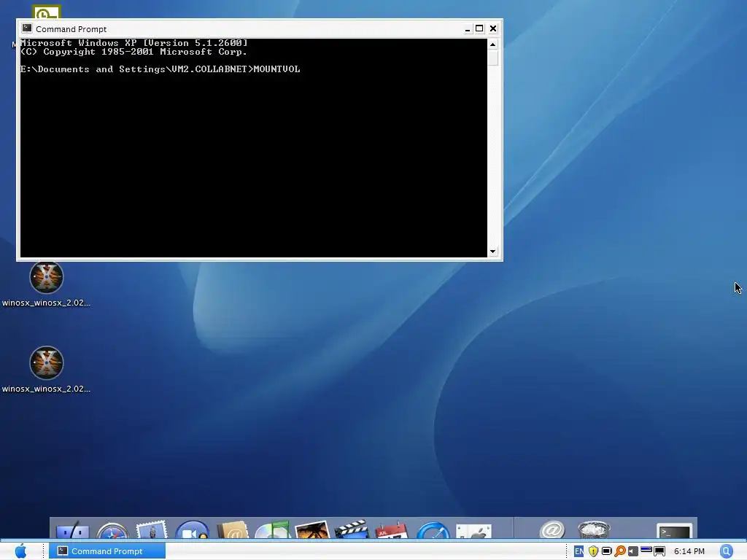Click the EN language indicator in tray
Screen dimensions: 747x560
578,551
